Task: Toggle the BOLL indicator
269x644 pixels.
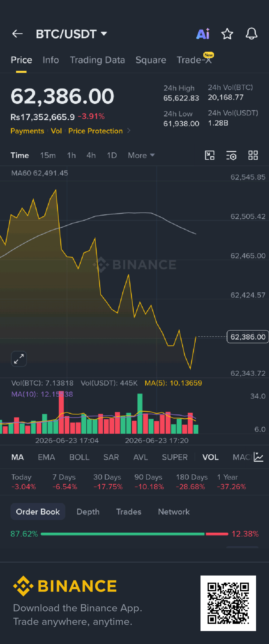Action: click(x=79, y=457)
